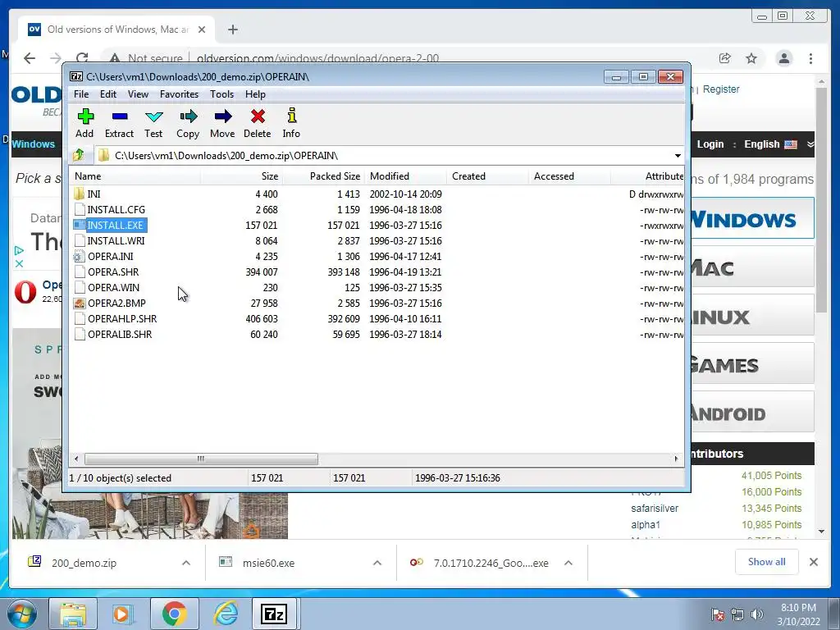Open the Games category on website
The image size is (840, 630).
pos(752,365)
